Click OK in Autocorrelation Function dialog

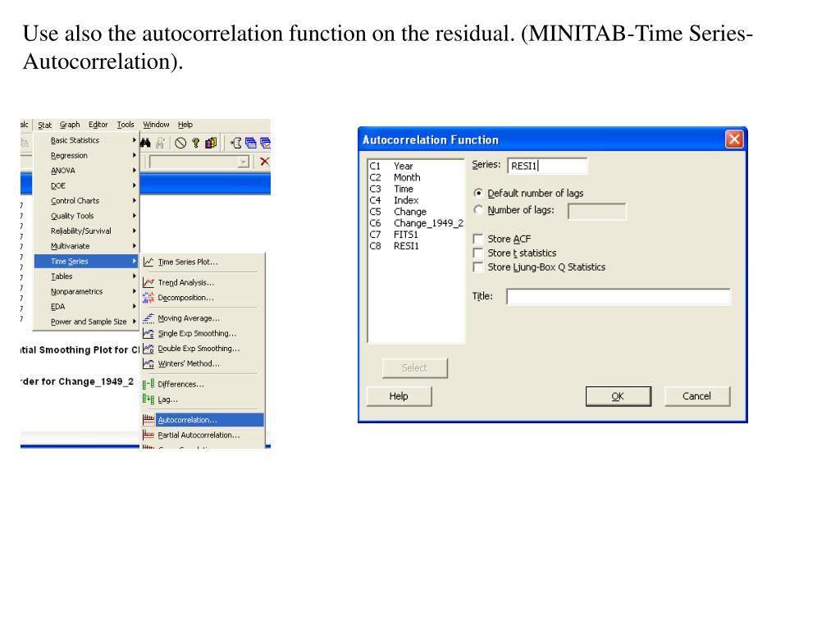(619, 396)
